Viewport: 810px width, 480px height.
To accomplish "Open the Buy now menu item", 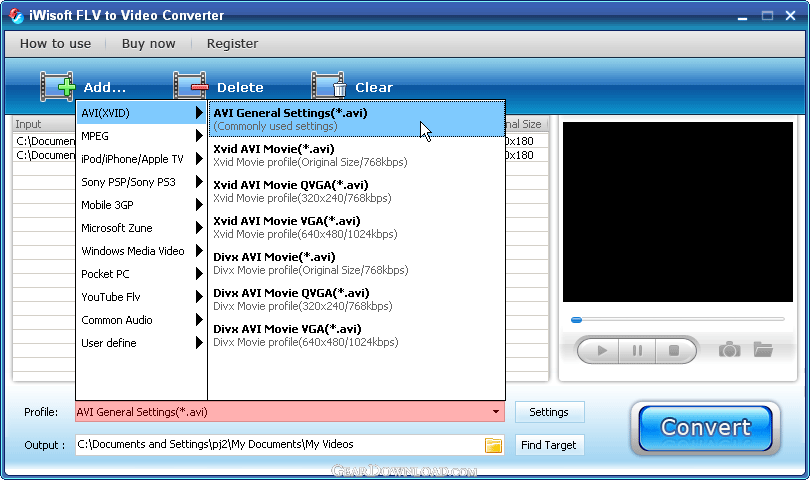I will pyautogui.click(x=148, y=44).
